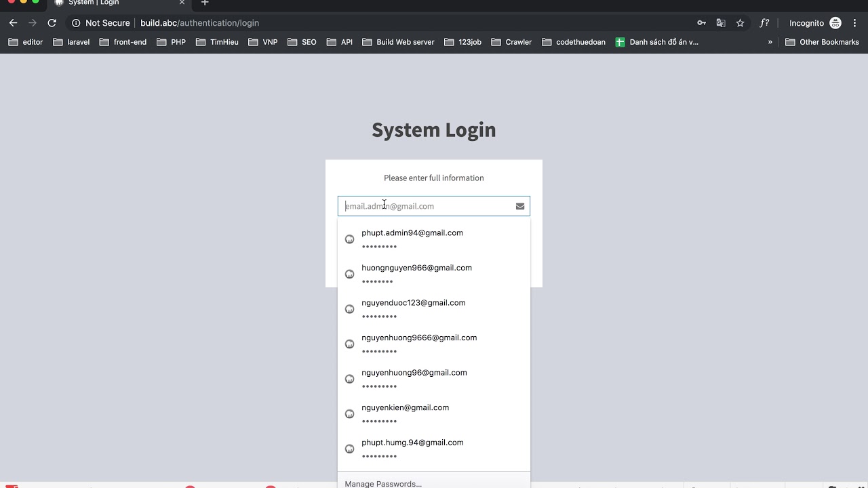The image size is (868, 488).
Task: Open the Crawler bookmark folder
Action: point(511,42)
